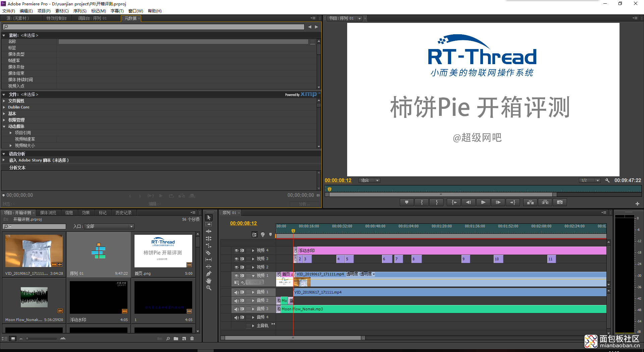Hide 视频 4 track with eye icon
This screenshot has width=644, height=352.
tap(236, 251)
